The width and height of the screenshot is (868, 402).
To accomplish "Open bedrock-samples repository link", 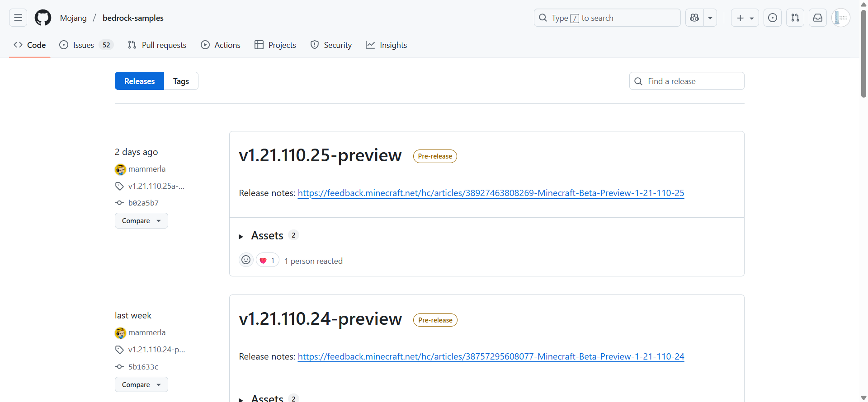I will [133, 18].
